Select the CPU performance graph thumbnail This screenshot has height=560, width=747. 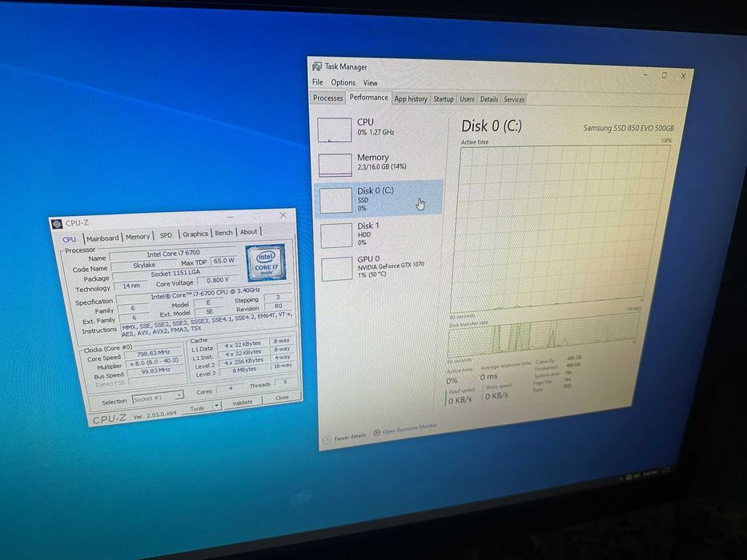coord(334,130)
